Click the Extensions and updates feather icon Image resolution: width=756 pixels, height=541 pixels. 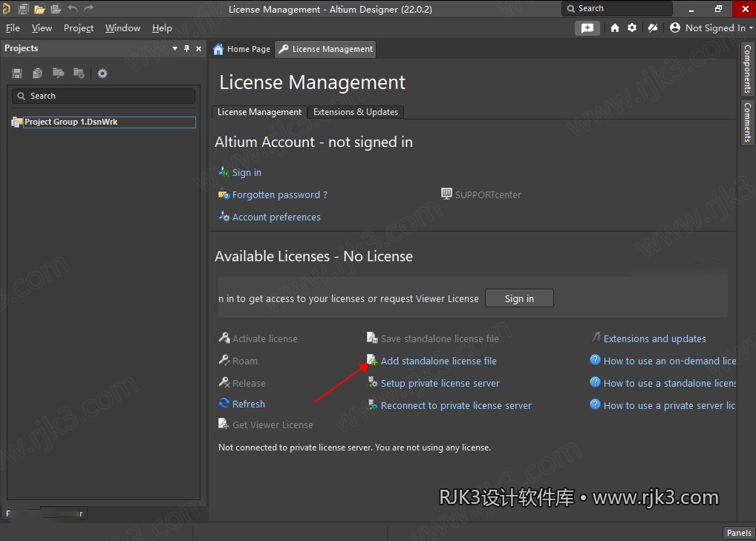pyautogui.click(x=596, y=337)
